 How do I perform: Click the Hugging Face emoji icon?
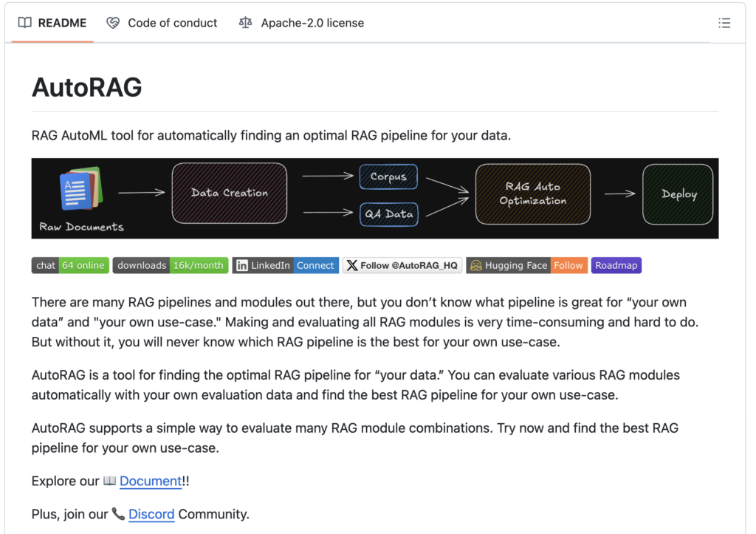tap(476, 266)
